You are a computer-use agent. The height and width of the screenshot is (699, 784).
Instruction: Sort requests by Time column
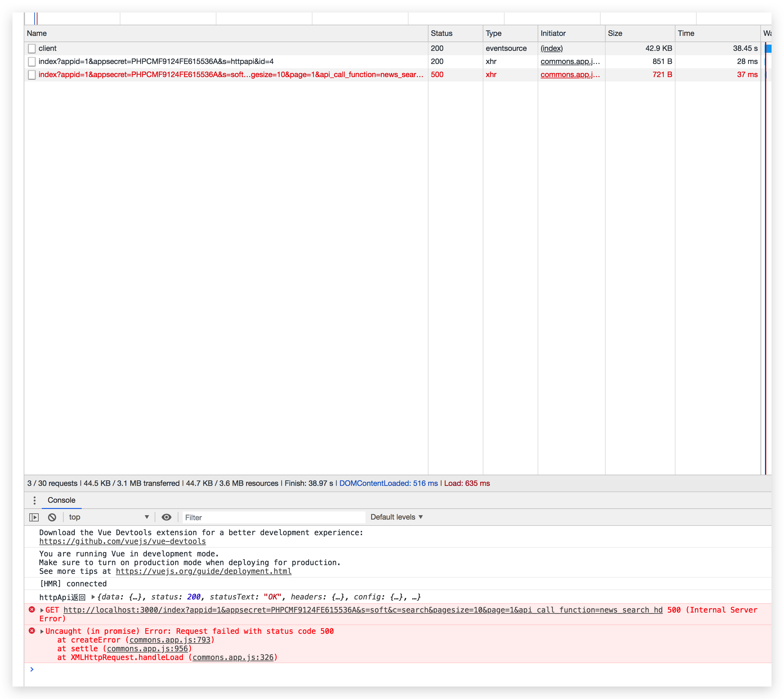click(x=718, y=33)
